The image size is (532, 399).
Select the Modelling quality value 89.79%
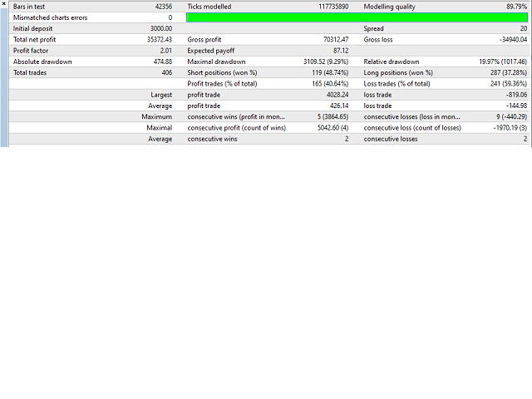[512, 7]
